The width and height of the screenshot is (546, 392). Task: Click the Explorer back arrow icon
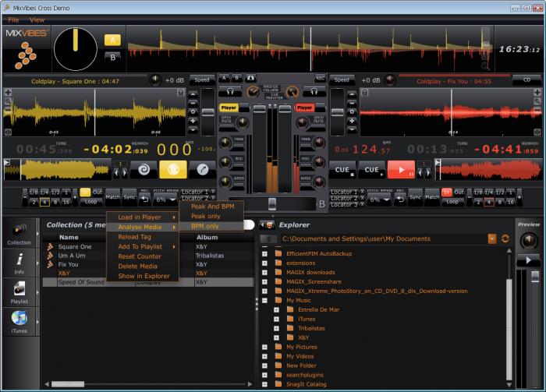(x=267, y=225)
